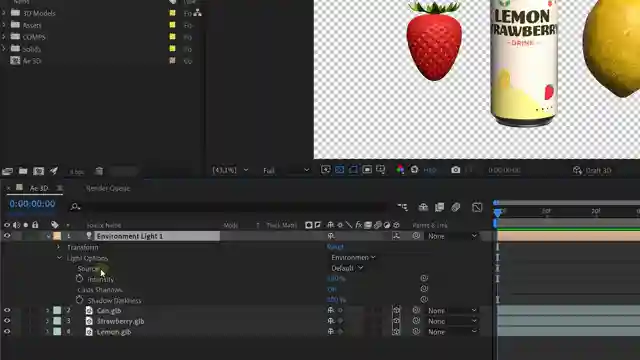Click the Strawberry.glb file type icon
Viewport: 640px width, 360px height.
click(x=89, y=321)
